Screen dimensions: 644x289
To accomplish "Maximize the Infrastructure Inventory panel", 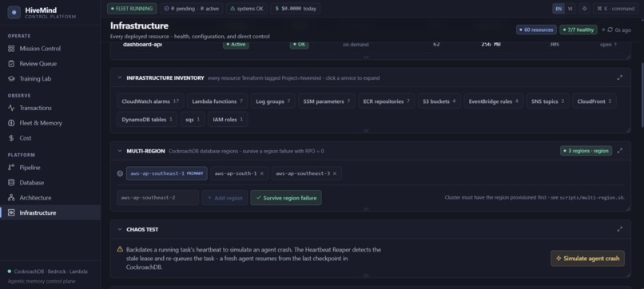I will (x=620, y=77).
